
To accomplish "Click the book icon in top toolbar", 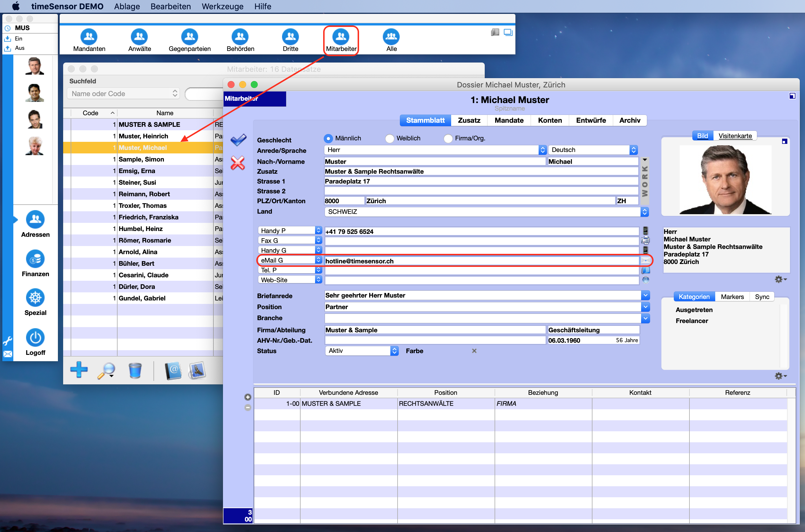I will click(495, 32).
